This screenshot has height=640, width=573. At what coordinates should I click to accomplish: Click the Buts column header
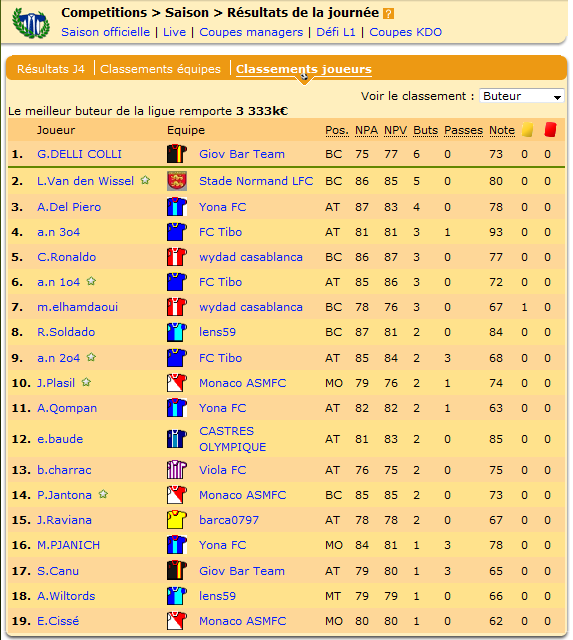[x=425, y=130]
